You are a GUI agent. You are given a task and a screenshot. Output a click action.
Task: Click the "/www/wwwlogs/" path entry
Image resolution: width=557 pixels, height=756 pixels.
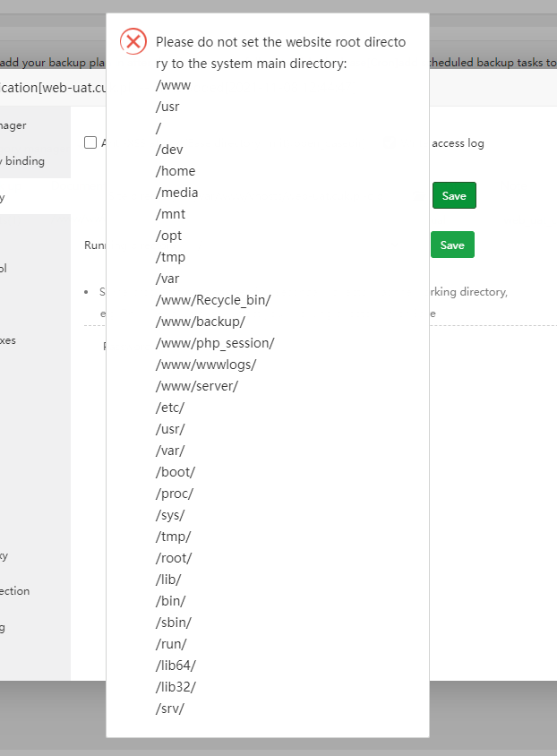206,365
